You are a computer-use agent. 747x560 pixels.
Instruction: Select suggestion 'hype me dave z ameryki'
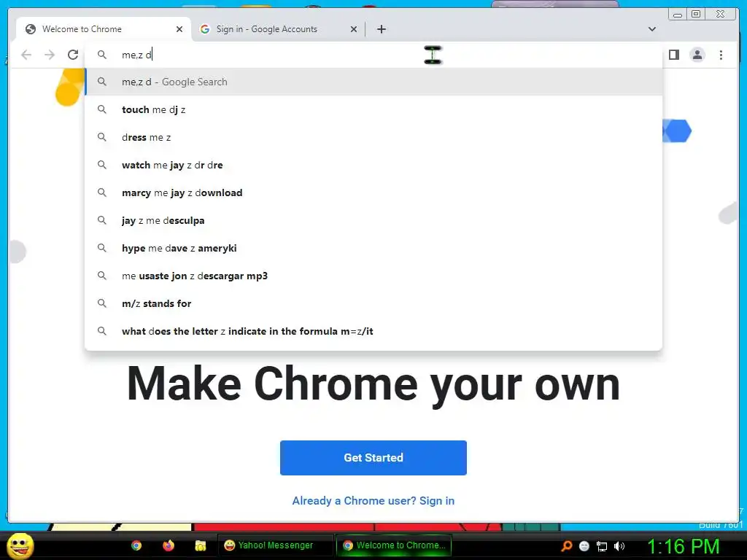point(373,248)
